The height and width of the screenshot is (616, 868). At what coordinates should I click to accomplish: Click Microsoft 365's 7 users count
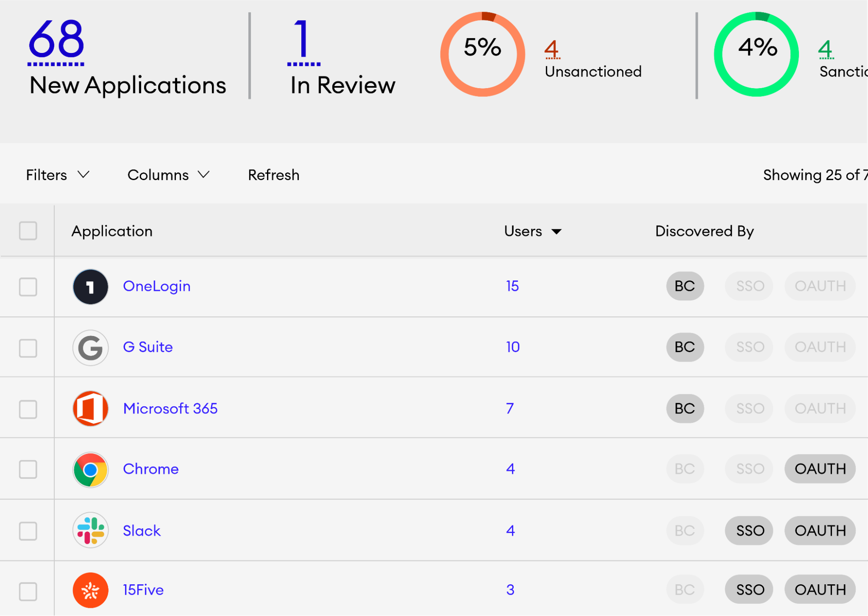coord(510,408)
